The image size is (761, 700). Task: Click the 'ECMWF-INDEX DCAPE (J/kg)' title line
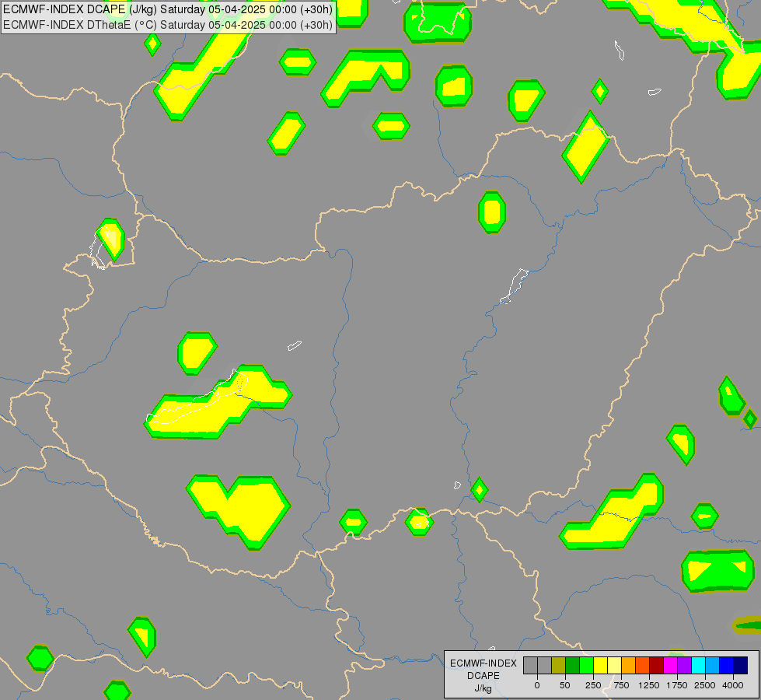click(x=168, y=9)
